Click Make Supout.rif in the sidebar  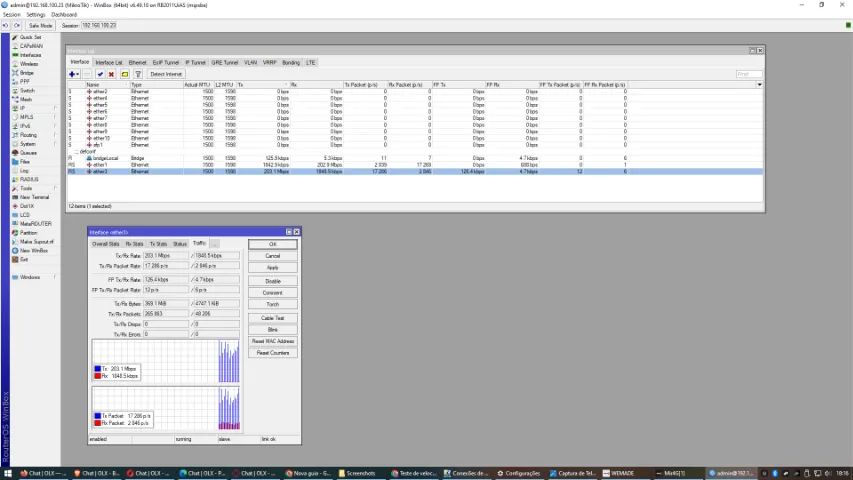click(36, 242)
